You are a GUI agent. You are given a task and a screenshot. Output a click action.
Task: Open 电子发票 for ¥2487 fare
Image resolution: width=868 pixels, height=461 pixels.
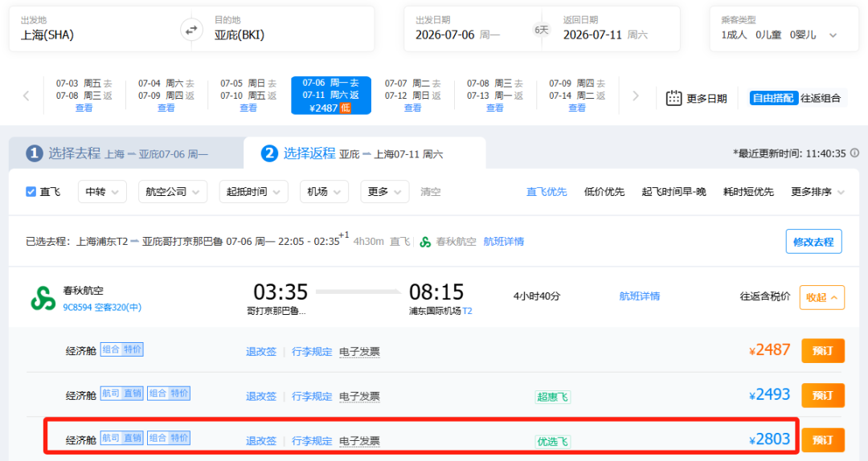(x=359, y=352)
